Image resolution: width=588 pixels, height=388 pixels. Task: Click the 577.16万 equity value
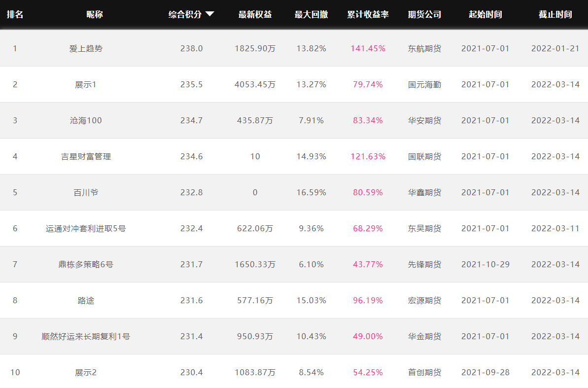pyautogui.click(x=255, y=301)
